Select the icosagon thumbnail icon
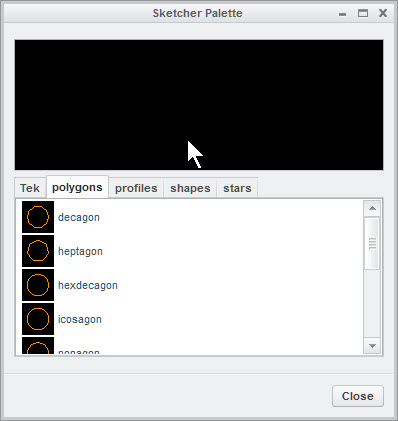 [38, 319]
